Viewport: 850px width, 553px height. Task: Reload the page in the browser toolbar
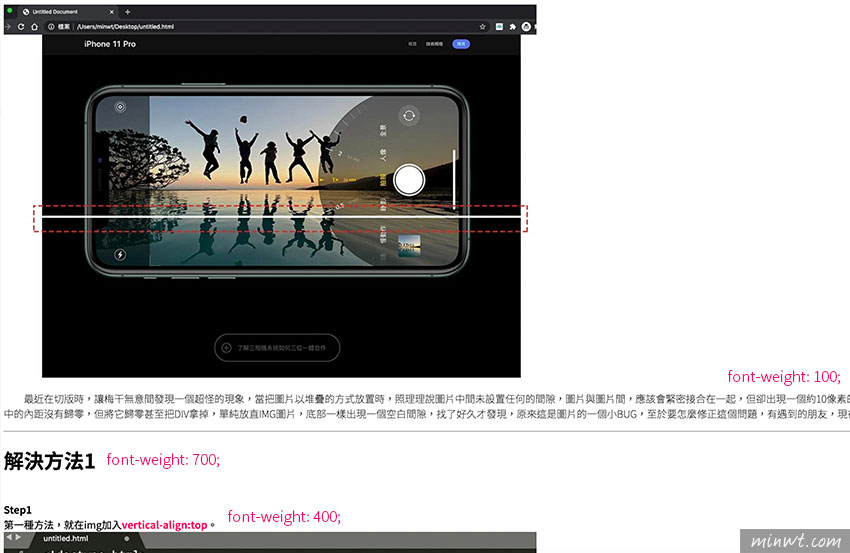[21, 27]
